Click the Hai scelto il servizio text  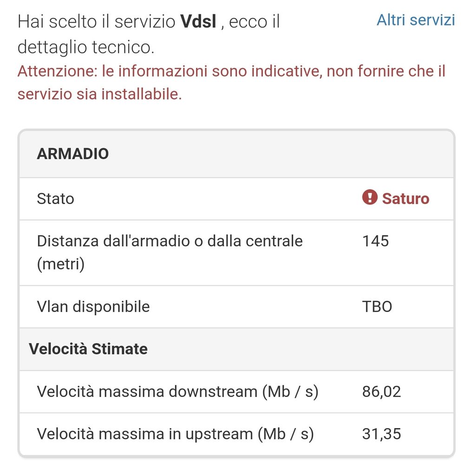pos(97,22)
